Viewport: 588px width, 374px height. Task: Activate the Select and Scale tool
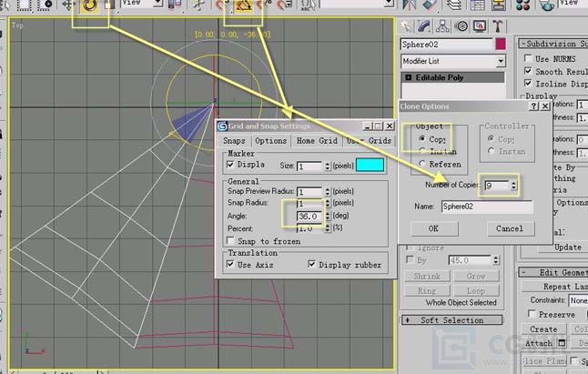pos(108,5)
